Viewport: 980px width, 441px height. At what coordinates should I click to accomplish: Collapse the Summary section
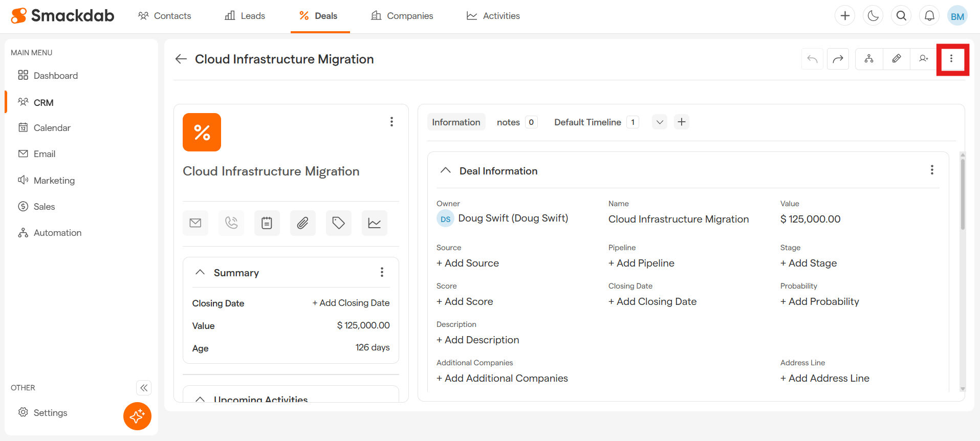(200, 272)
